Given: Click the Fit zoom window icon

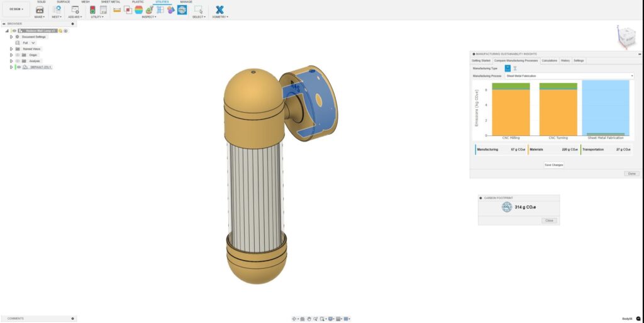Looking at the screenshot, I should [323, 319].
